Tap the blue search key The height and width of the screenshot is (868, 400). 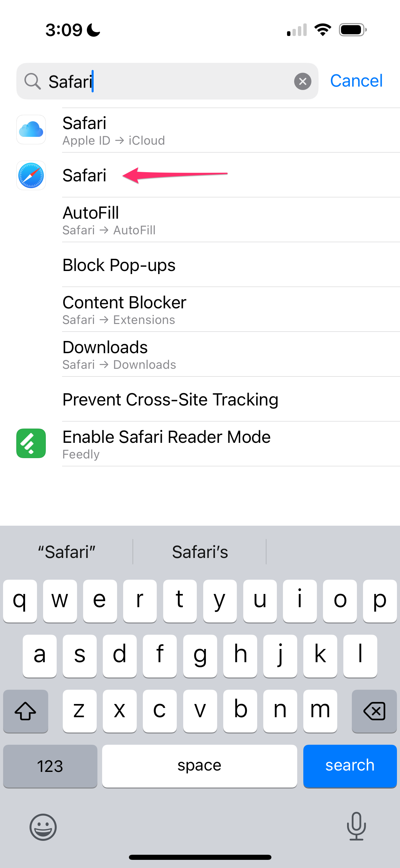350,766
